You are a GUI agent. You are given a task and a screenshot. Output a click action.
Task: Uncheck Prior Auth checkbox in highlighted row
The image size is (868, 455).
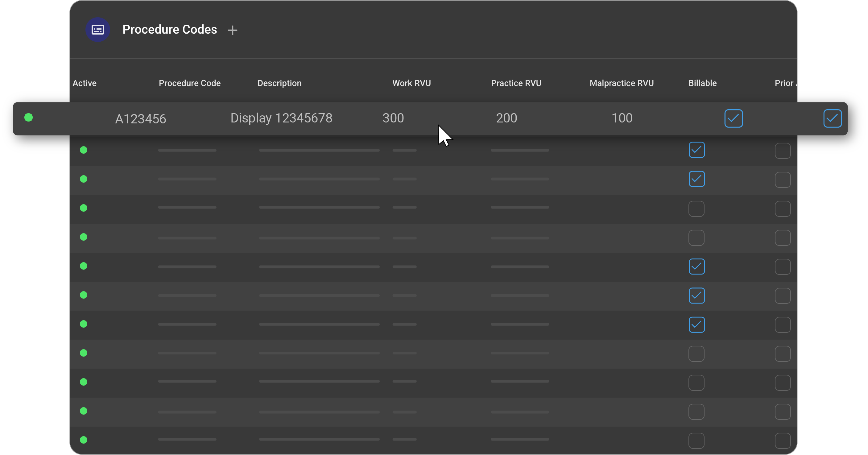coord(832,118)
